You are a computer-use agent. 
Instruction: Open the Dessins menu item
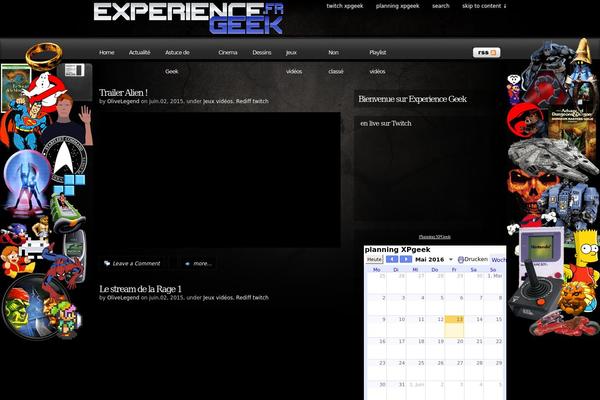tap(262, 52)
